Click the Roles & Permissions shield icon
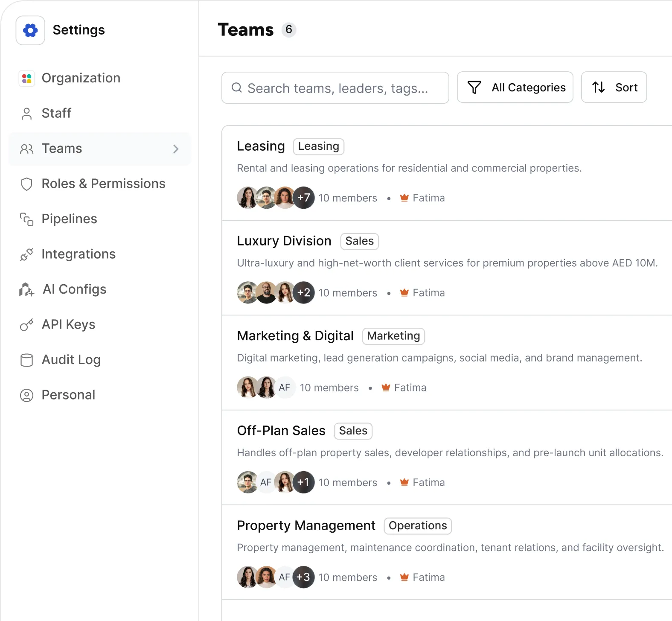Viewport: 672px width, 621px height. click(x=26, y=184)
